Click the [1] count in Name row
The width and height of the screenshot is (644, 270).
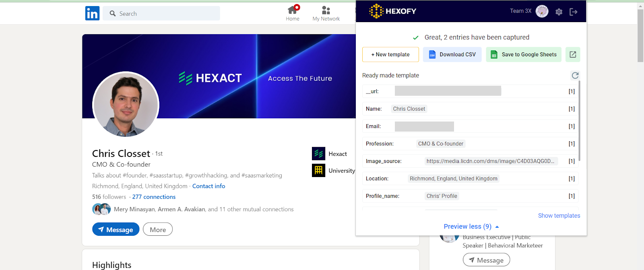coord(572,109)
